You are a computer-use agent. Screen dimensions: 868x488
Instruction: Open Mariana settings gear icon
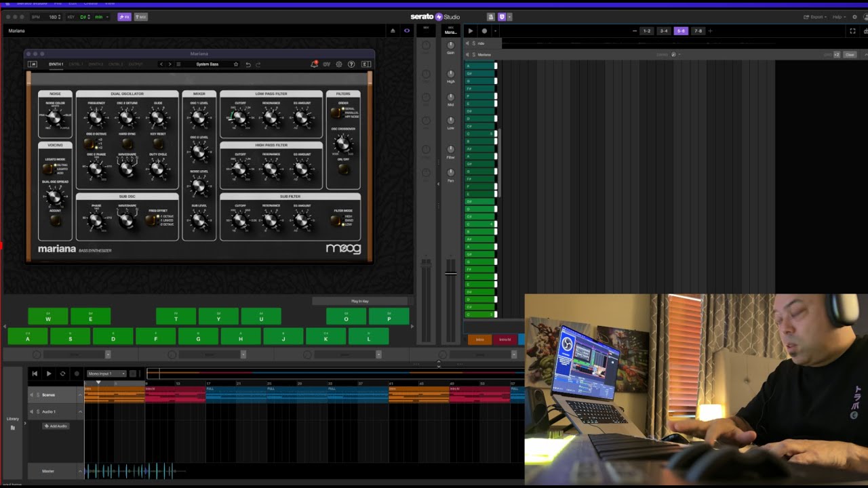[x=339, y=64]
